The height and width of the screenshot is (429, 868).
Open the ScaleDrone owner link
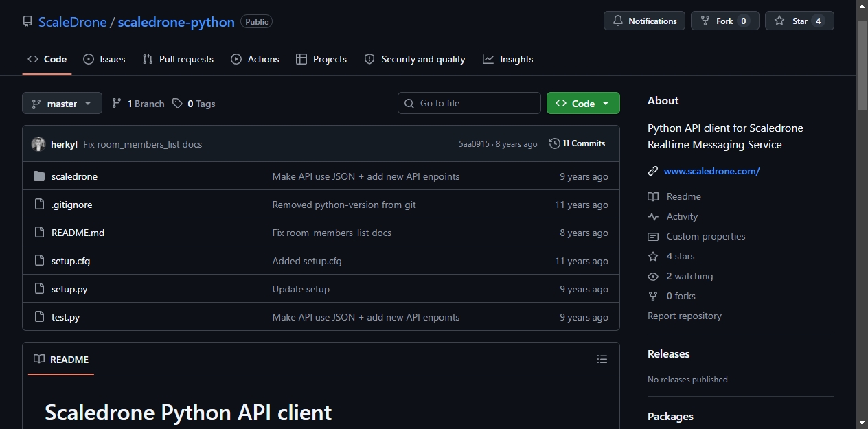tap(72, 22)
